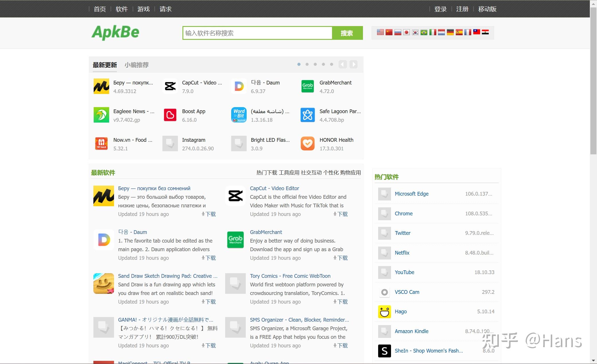Open the 游戏 menu in top navigation

click(144, 9)
